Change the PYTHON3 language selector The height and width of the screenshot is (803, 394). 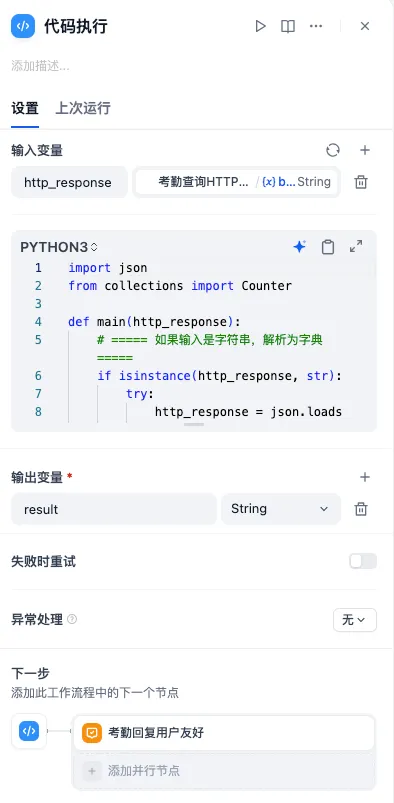pyautogui.click(x=58, y=247)
